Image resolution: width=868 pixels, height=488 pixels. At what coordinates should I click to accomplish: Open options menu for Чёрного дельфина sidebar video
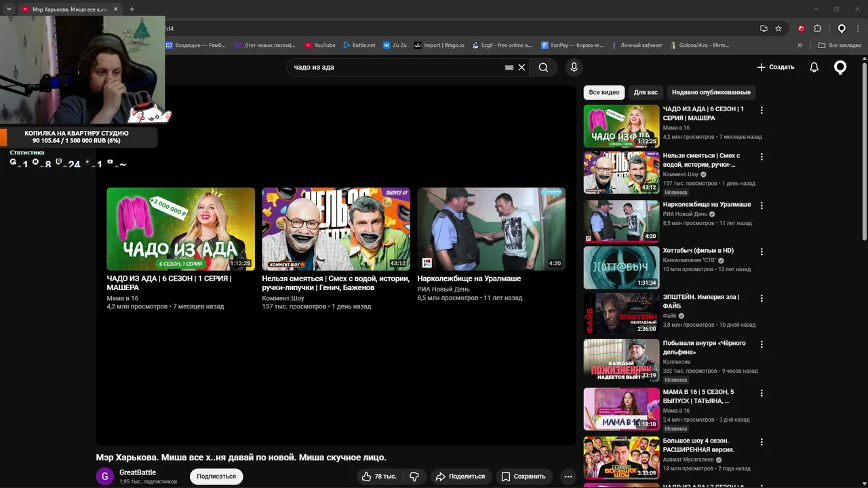762,344
